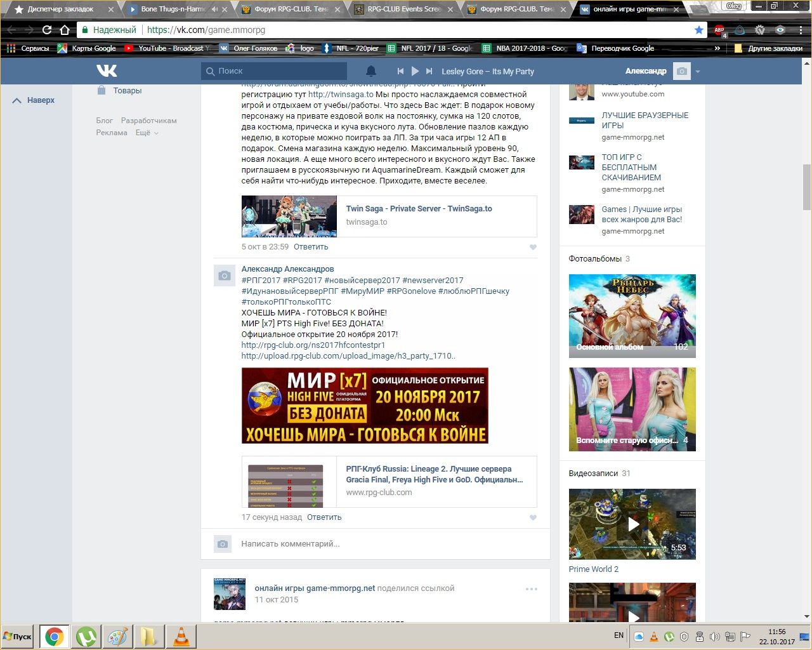Like the comment dated 5 окт
Image resolution: width=812 pixels, height=650 pixels.
tap(533, 247)
